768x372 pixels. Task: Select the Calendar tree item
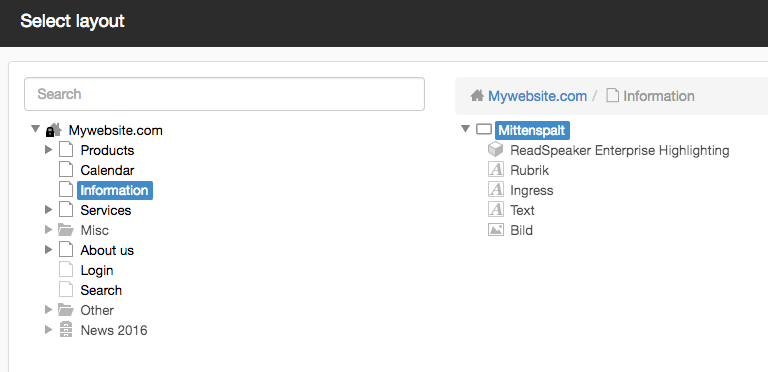107,170
